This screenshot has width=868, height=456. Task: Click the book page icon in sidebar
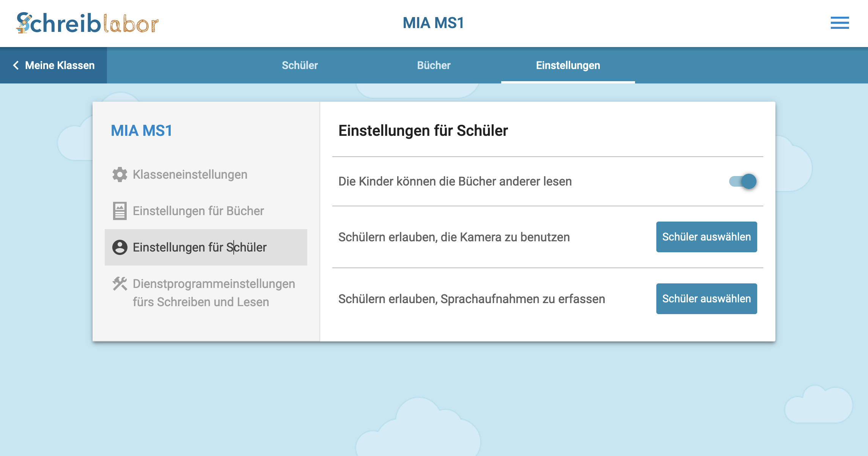120,211
